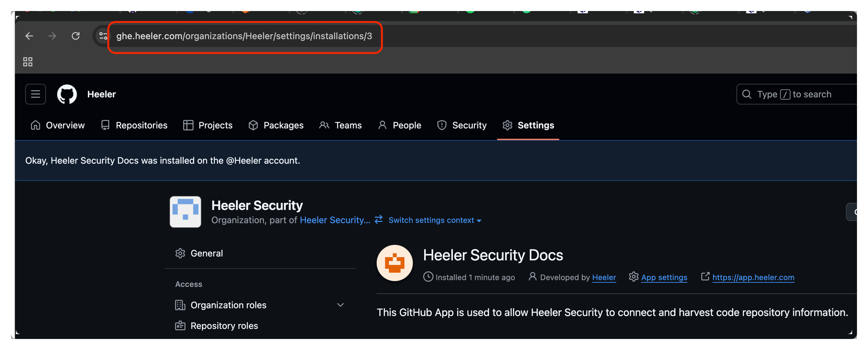Open the 'Heeler Security...' enterprise link
Screen dimensions: 868x350
pos(335,220)
